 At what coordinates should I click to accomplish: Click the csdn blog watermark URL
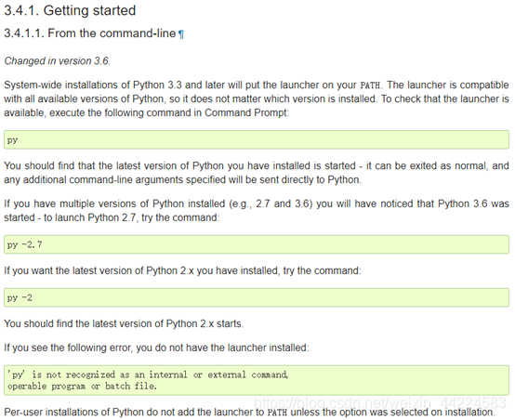pyautogui.click(x=380, y=402)
